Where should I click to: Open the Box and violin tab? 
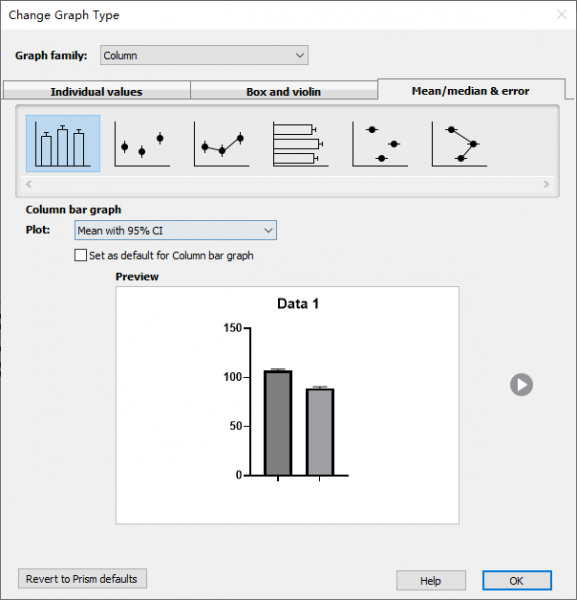(x=284, y=91)
